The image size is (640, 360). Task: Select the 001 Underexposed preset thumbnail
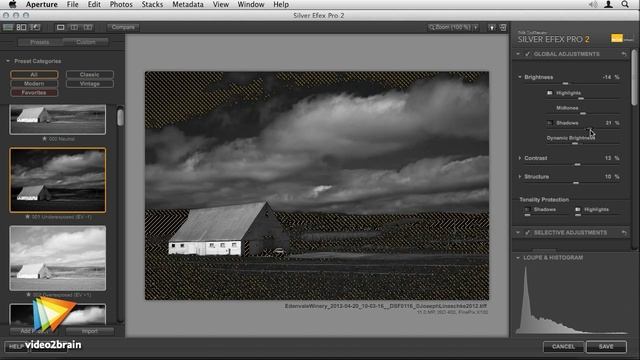coord(58,180)
